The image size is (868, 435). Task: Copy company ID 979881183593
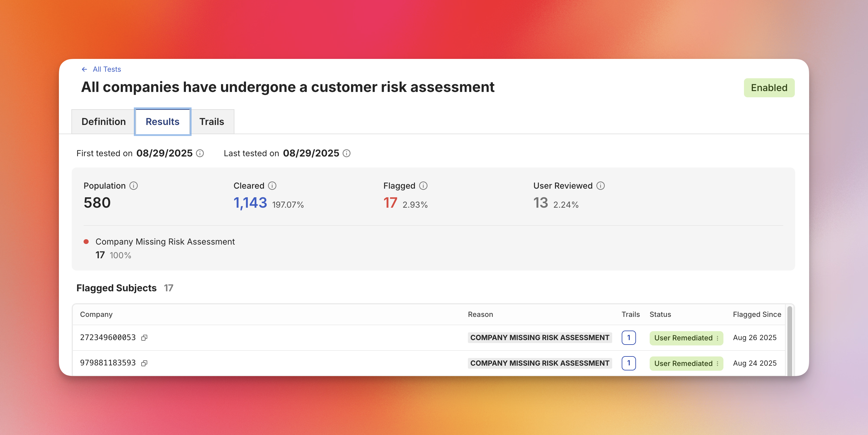point(144,363)
